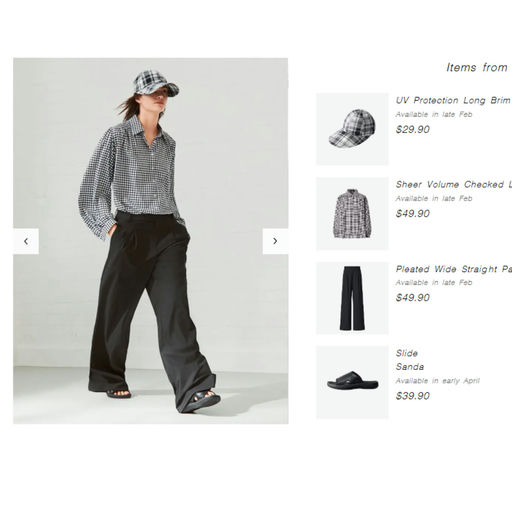
Task: Click the $29.90 cap price
Action: pyautogui.click(x=413, y=129)
